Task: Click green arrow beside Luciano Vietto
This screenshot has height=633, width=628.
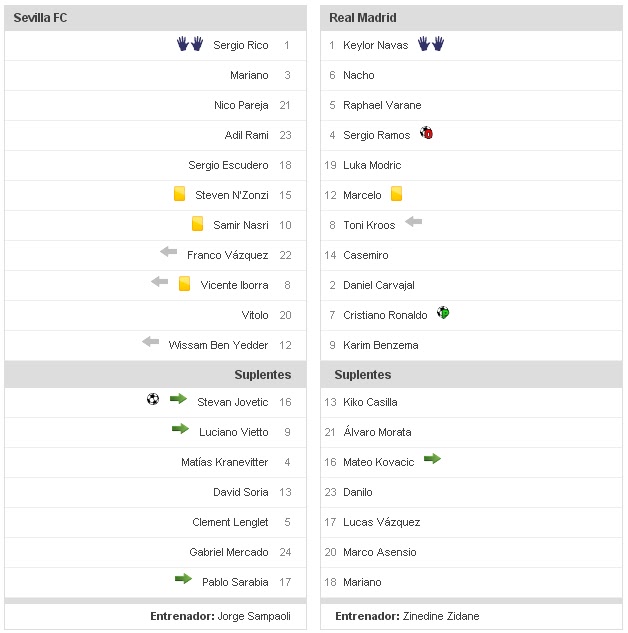Action: coord(180,429)
